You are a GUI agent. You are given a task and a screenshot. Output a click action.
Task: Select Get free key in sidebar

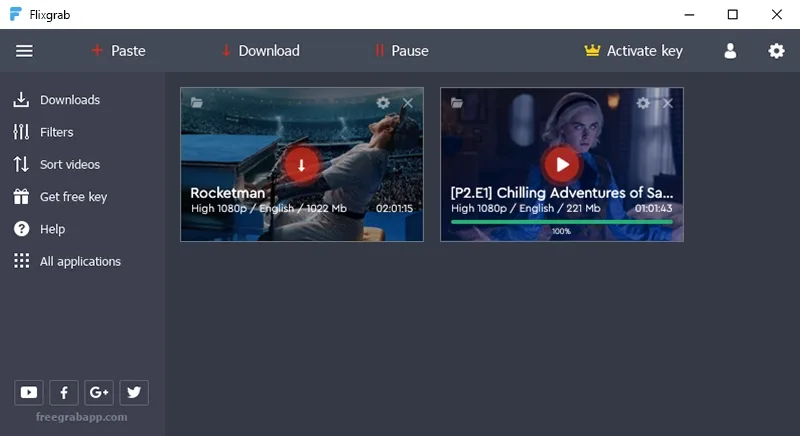[60, 197]
